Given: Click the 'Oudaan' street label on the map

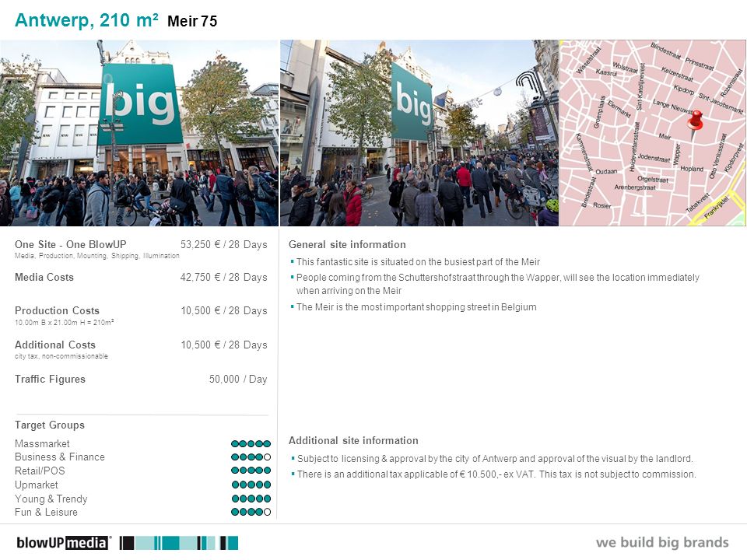Looking at the screenshot, I should point(606,171).
